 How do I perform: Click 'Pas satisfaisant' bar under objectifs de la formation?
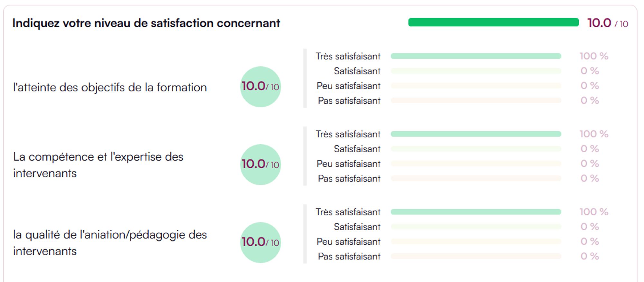click(476, 101)
